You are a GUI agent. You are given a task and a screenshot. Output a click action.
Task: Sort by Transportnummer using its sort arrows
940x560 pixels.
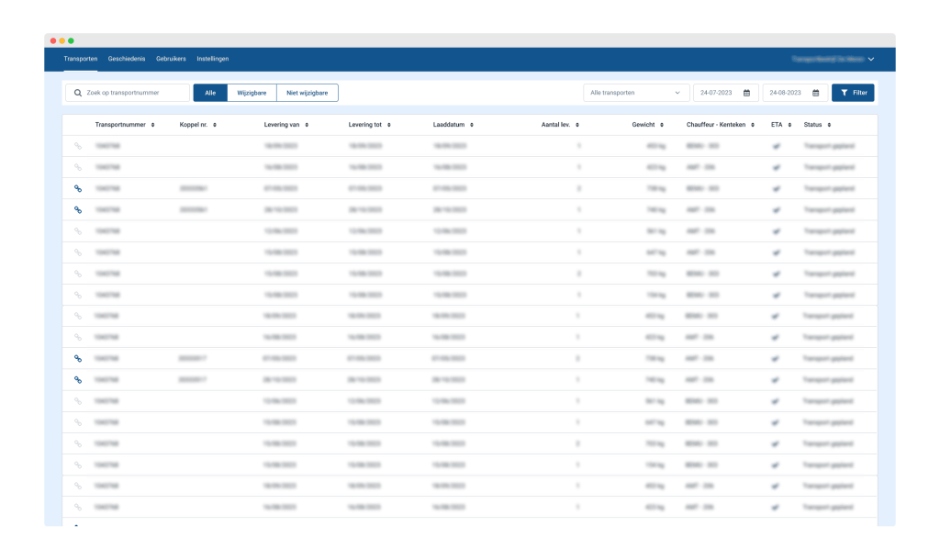click(x=153, y=125)
